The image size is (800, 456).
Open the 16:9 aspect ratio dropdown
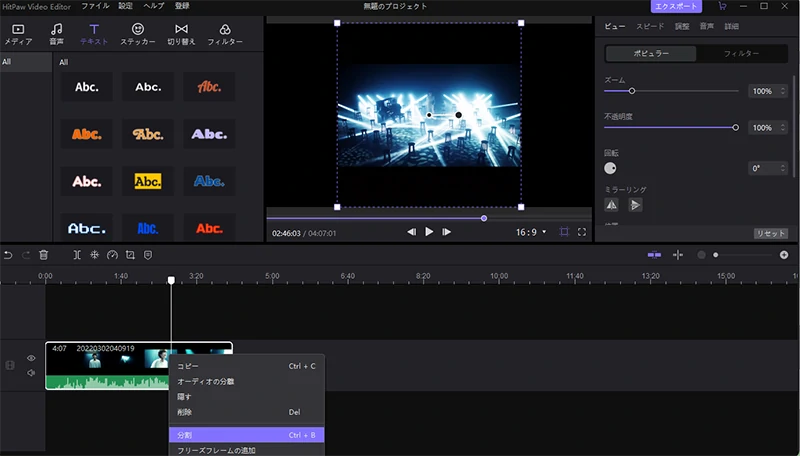[x=531, y=232]
